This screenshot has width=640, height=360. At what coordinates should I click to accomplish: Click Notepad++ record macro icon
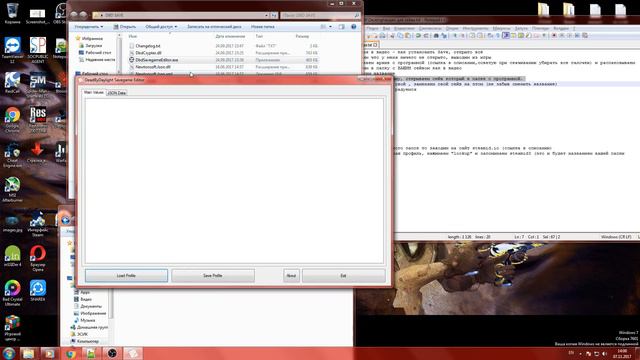tap(554, 36)
